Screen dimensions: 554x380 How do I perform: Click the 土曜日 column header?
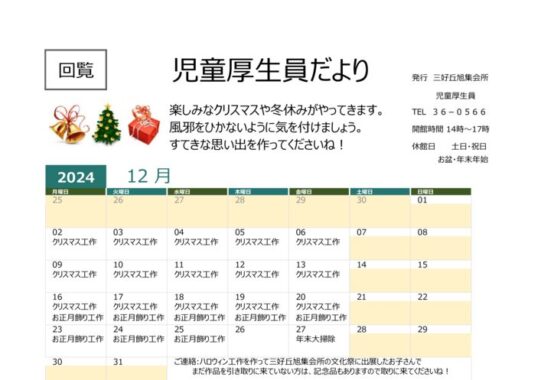point(379,192)
